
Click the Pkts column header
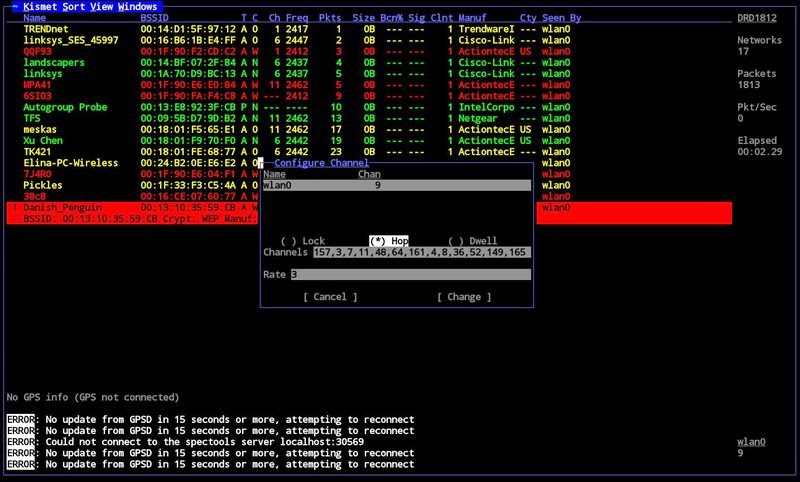coord(330,18)
